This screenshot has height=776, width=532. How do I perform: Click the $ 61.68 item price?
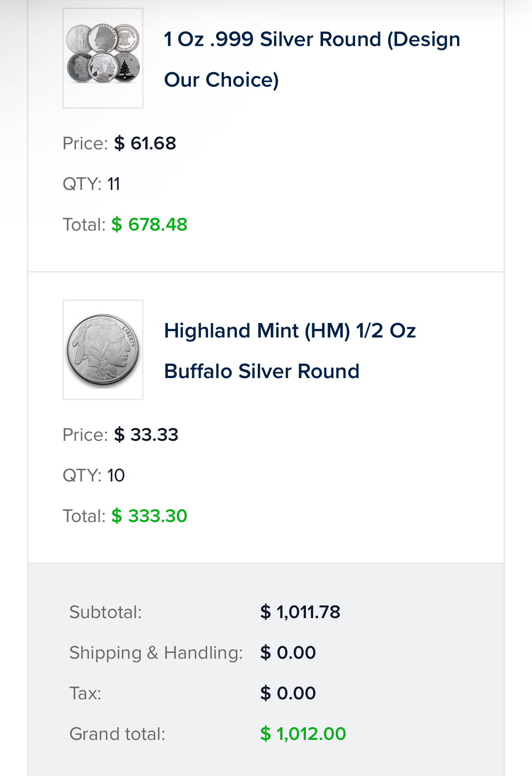(145, 143)
